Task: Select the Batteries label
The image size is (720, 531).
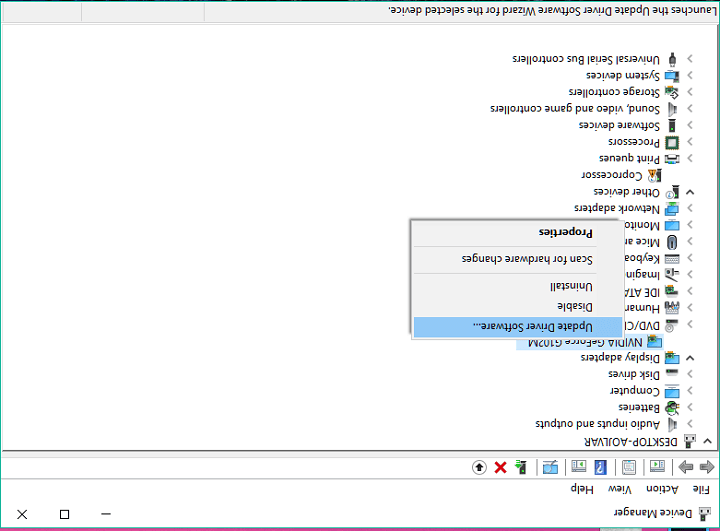Action: coord(639,407)
